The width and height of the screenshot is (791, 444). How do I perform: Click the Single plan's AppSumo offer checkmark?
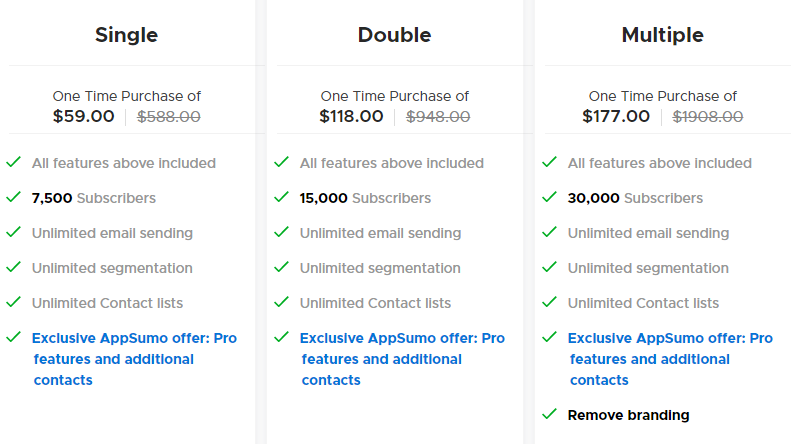[14, 337]
